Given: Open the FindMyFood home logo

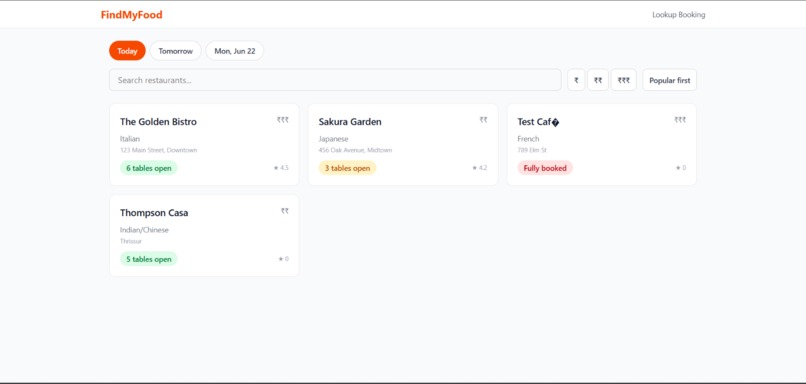Looking at the screenshot, I should pyautogui.click(x=132, y=15).
